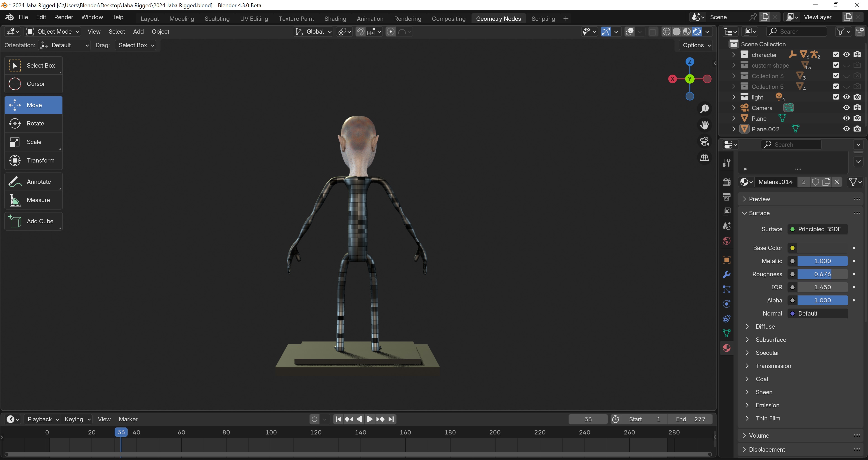Click the zoom in/out viewport icon
Viewport: 868px width, 460px height.
(704, 109)
